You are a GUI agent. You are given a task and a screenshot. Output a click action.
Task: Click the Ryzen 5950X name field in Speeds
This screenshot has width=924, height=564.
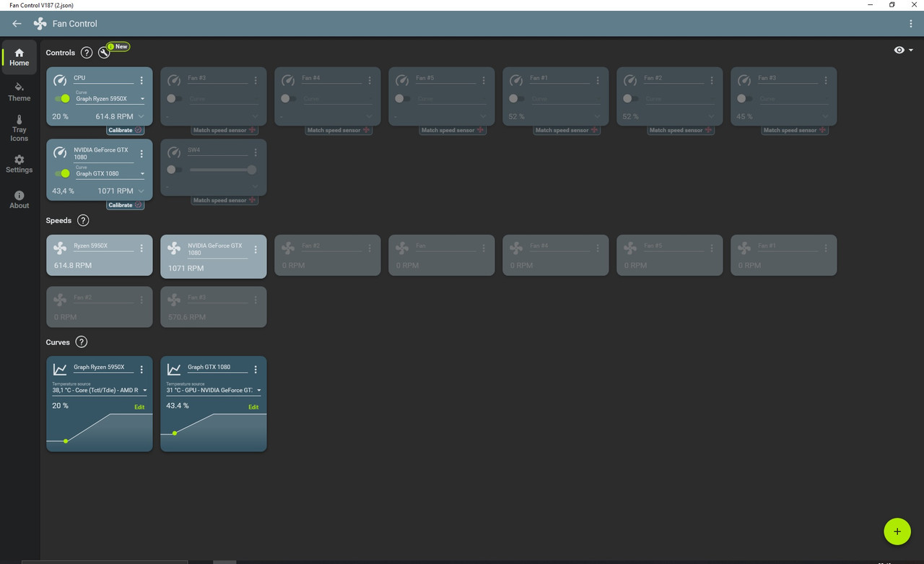tap(104, 246)
